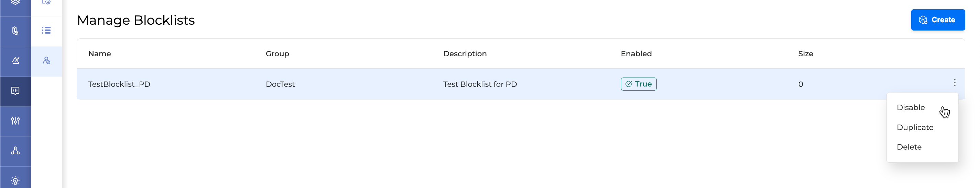Select the blocked user submenu icon
Viewport: 980px width, 188px height.
click(x=46, y=60)
